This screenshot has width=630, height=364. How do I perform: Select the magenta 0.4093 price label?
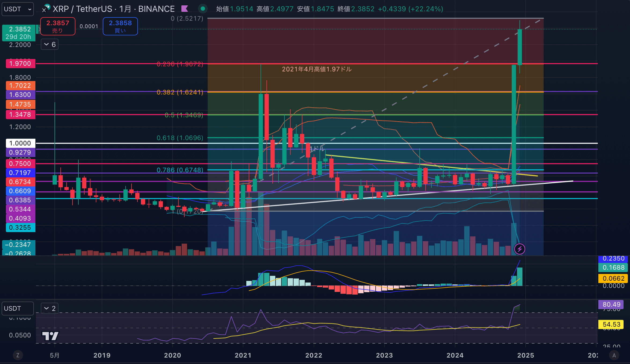[20, 218]
